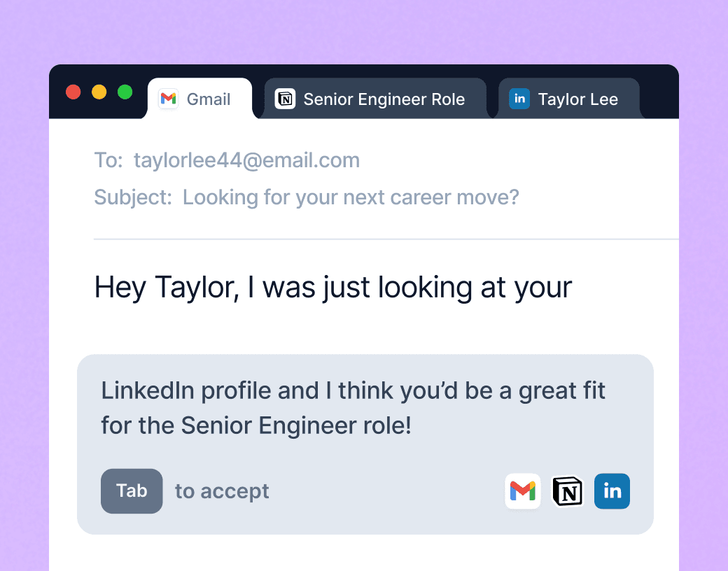Click the "To:" label
The width and height of the screenshot is (728, 571).
[x=108, y=160]
